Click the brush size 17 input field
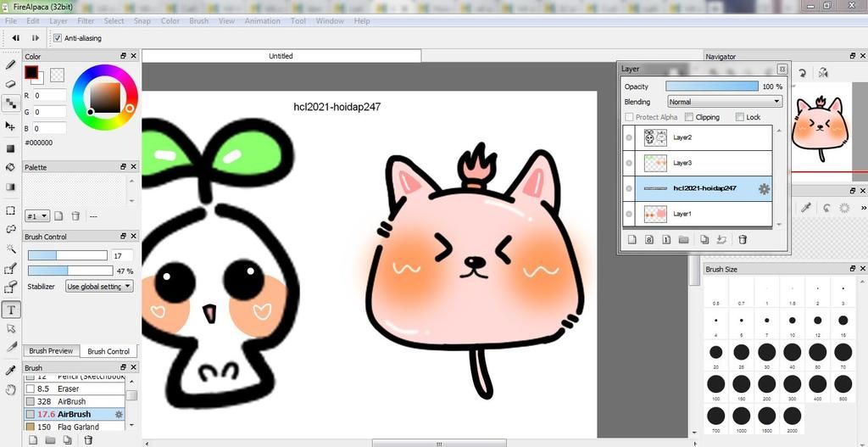 click(122, 255)
